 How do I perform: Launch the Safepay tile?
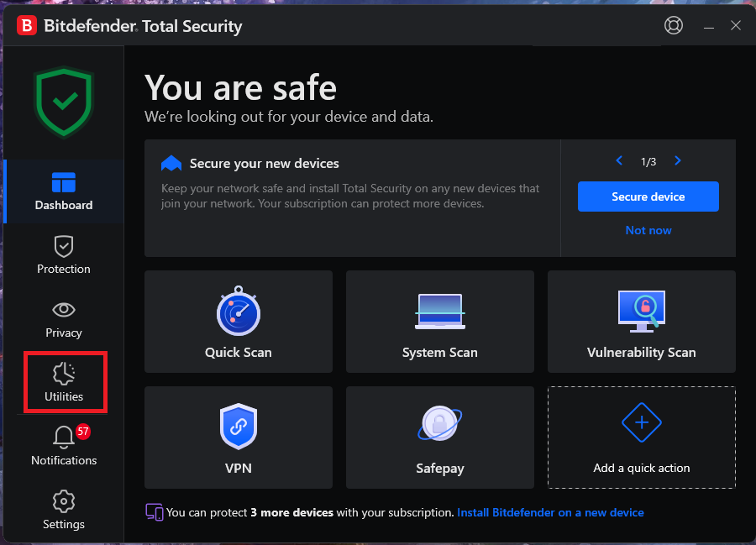click(439, 437)
